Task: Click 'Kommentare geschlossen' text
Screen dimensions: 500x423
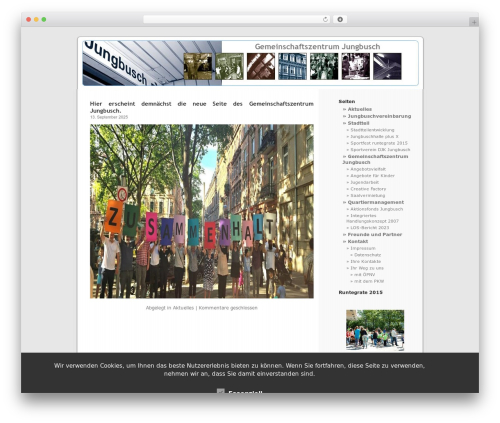Action: (x=228, y=308)
